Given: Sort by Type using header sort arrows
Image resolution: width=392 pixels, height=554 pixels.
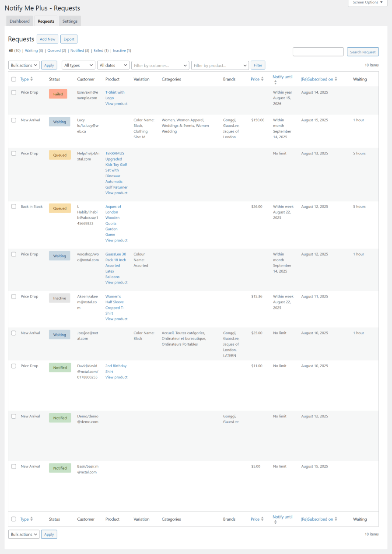Looking at the screenshot, I should pos(31,79).
